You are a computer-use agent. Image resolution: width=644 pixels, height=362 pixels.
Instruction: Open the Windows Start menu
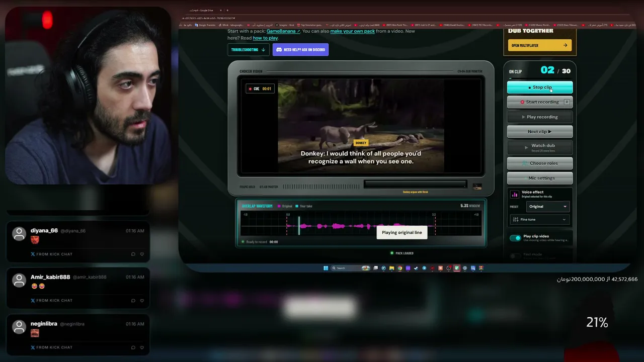click(x=326, y=268)
